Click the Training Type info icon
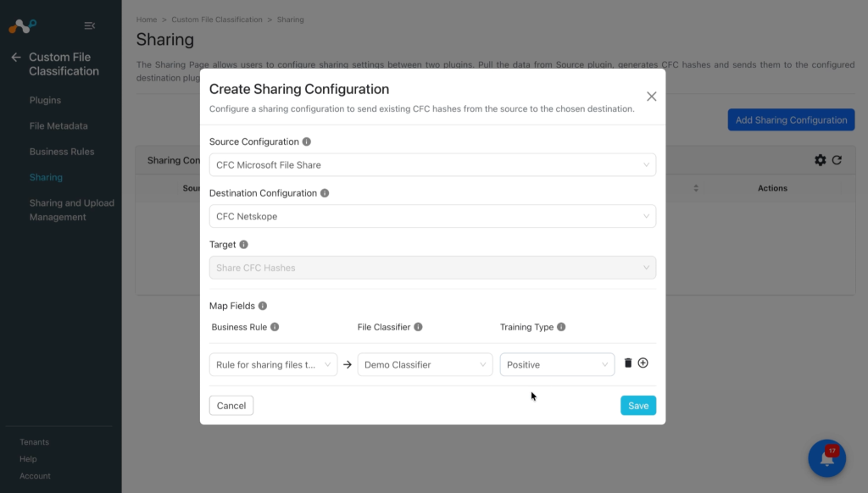This screenshot has width=868, height=493. click(561, 327)
